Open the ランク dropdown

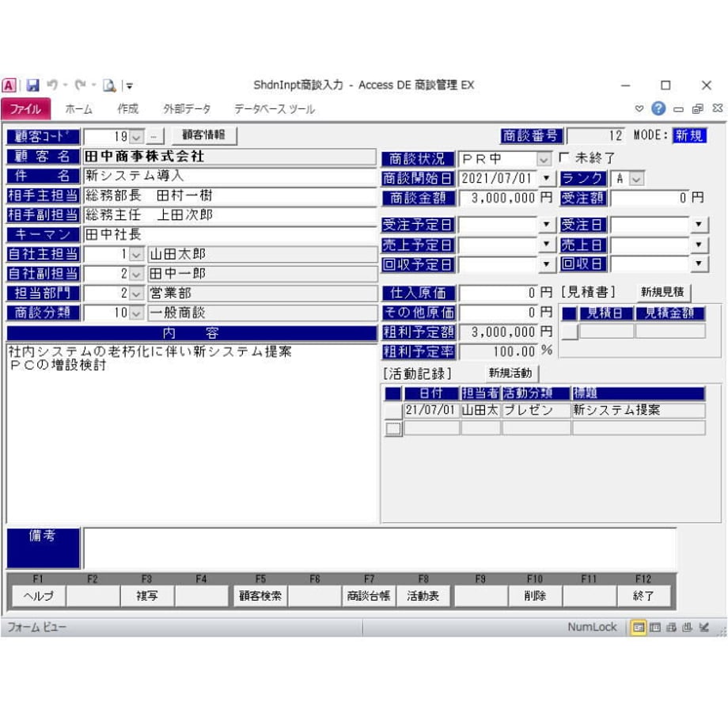point(637,179)
